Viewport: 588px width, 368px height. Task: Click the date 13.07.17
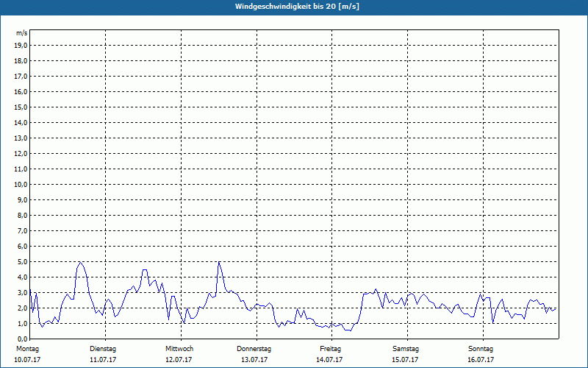[254, 360]
